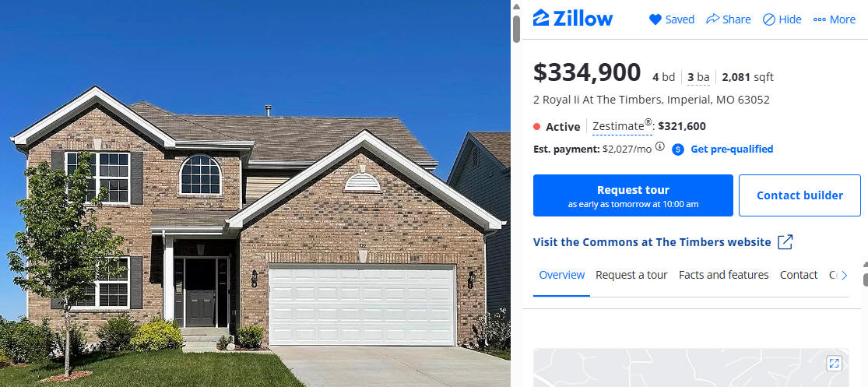Click the Request tour button

coord(633,195)
